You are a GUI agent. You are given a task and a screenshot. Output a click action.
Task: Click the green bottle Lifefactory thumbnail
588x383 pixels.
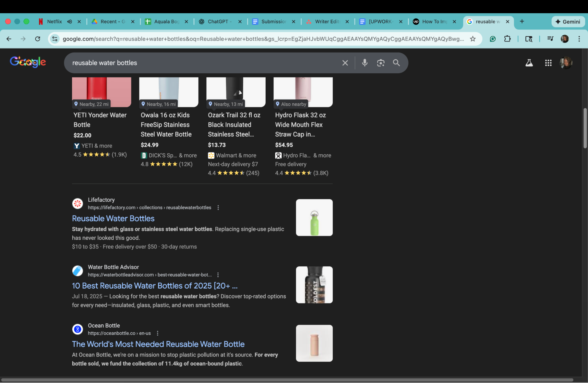click(x=314, y=218)
